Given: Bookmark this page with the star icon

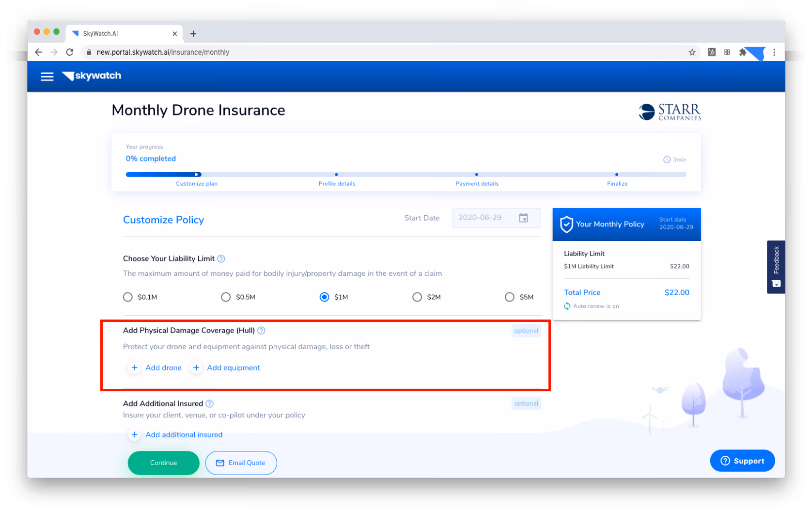Looking at the screenshot, I should point(692,52).
